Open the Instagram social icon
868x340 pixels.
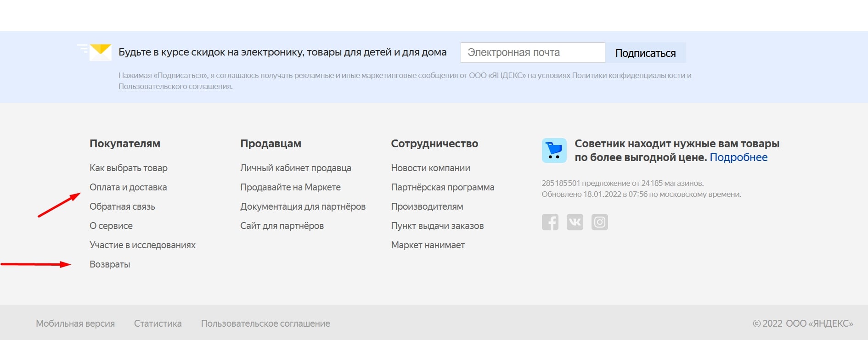600,222
